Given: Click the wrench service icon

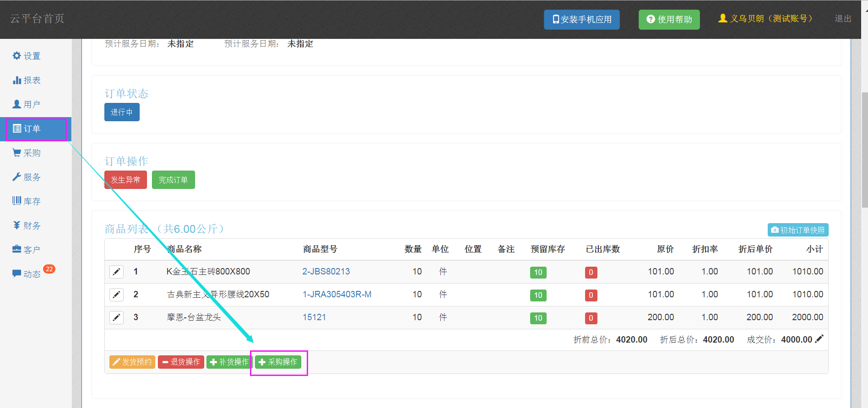Looking at the screenshot, I should (17, 177).
